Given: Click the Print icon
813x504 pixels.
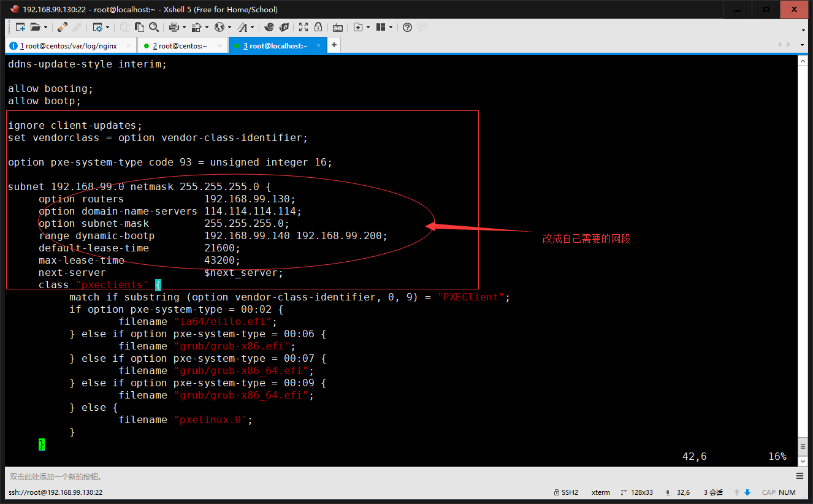Looking at the screenshot, I should click(x=174, y=27).
